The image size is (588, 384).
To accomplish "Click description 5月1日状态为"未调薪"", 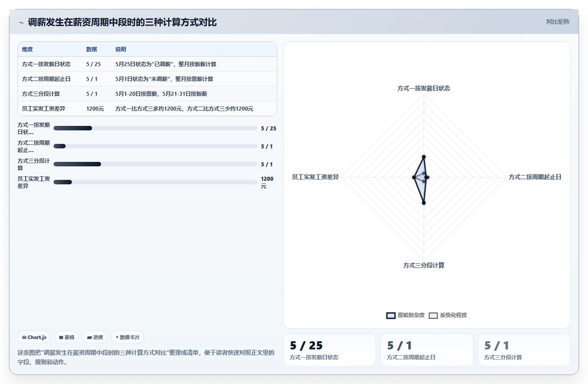I will 164,79.
